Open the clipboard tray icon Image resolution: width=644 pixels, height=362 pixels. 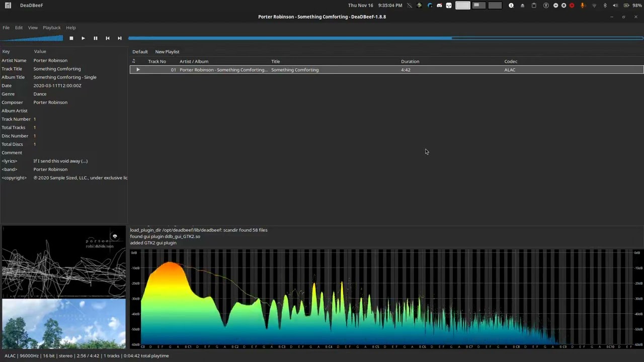[x=534, y=6]
